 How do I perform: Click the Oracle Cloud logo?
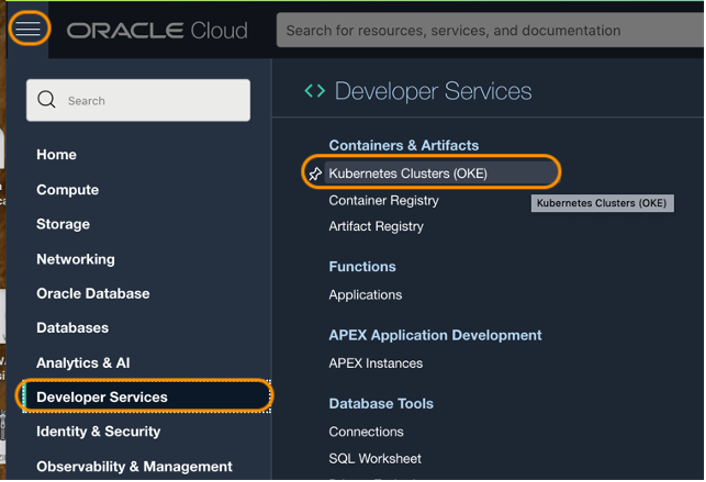(157, 30)
